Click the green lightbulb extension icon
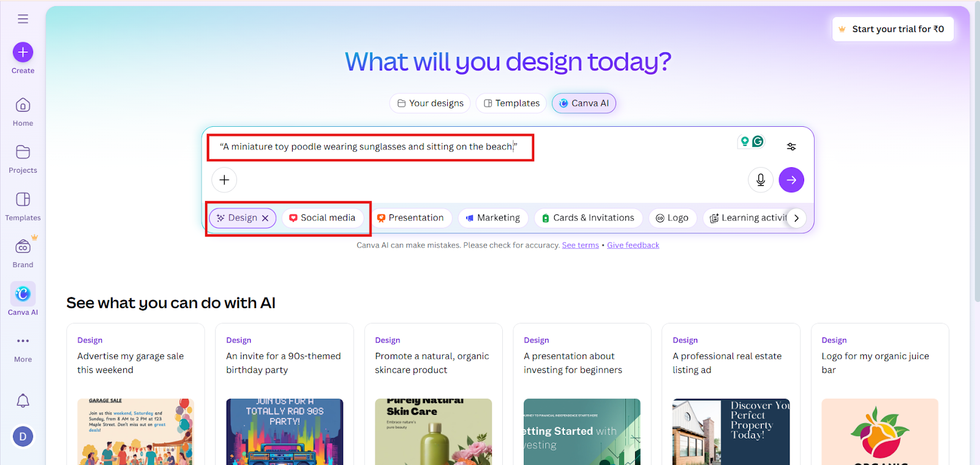Screen dimensions: 980x465 [745, 142]
